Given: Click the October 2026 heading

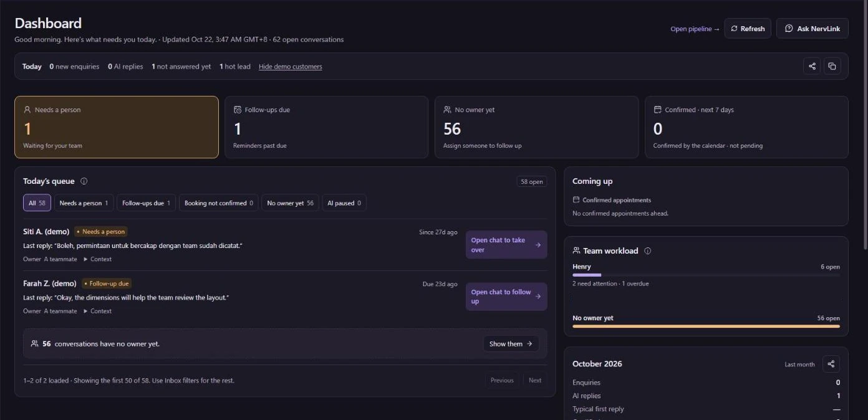Looking at the screenshot, I should pyautogui.click(x=597, y=364).
